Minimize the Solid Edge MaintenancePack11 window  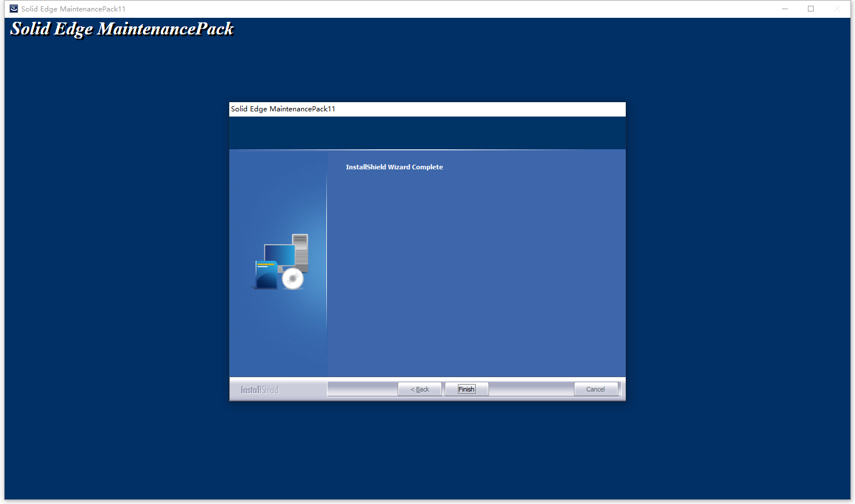click(x=785, y=9)
